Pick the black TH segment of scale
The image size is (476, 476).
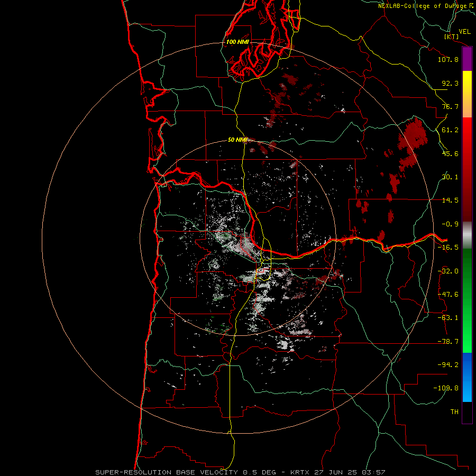(467, 413)
